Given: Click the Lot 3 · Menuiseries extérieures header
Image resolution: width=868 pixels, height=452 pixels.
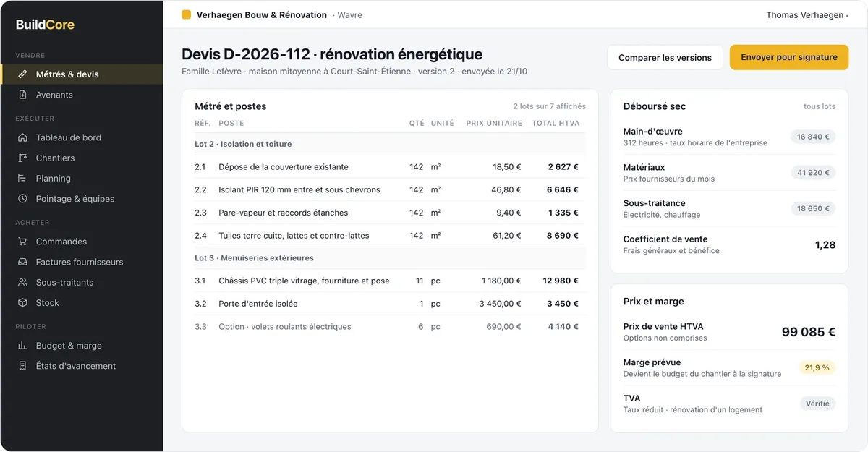Looking at the screenshot, I should [390, 257].
